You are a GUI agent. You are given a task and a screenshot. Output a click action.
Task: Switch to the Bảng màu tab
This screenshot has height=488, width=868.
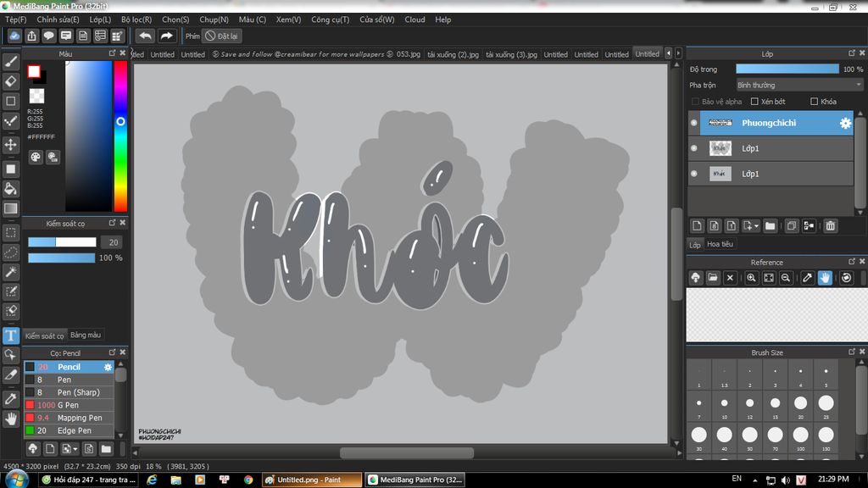[86, 335]
